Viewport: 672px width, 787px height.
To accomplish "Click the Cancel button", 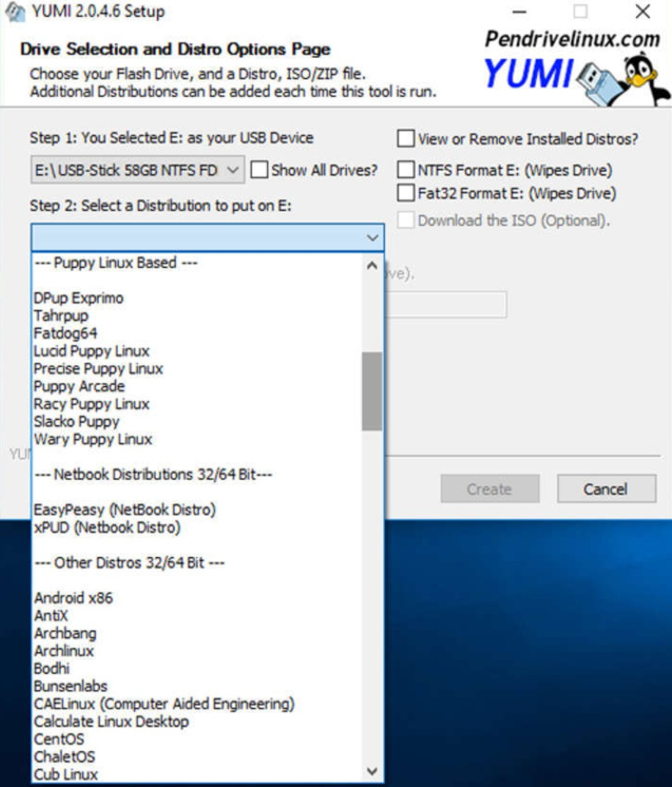I will 606,489.
